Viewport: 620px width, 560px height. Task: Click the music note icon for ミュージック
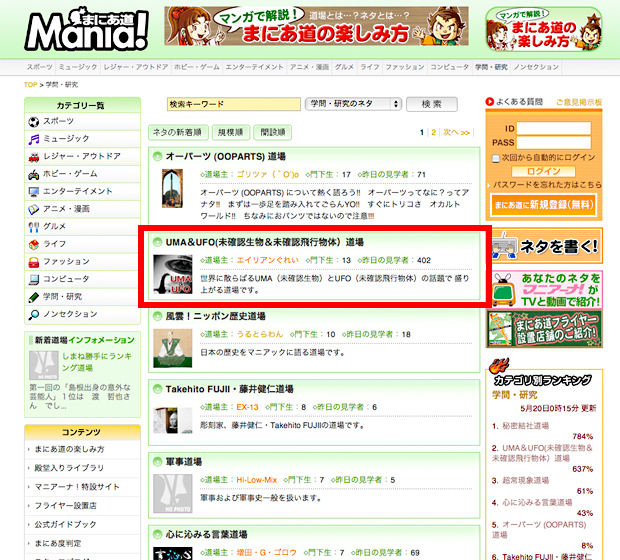[34, 139]
